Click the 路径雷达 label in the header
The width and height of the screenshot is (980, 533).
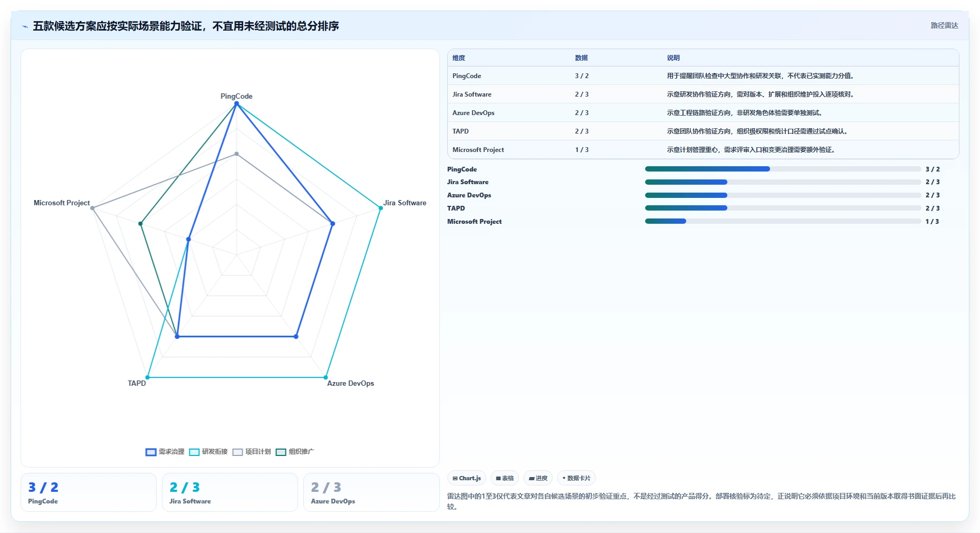(x=944, y=25)
